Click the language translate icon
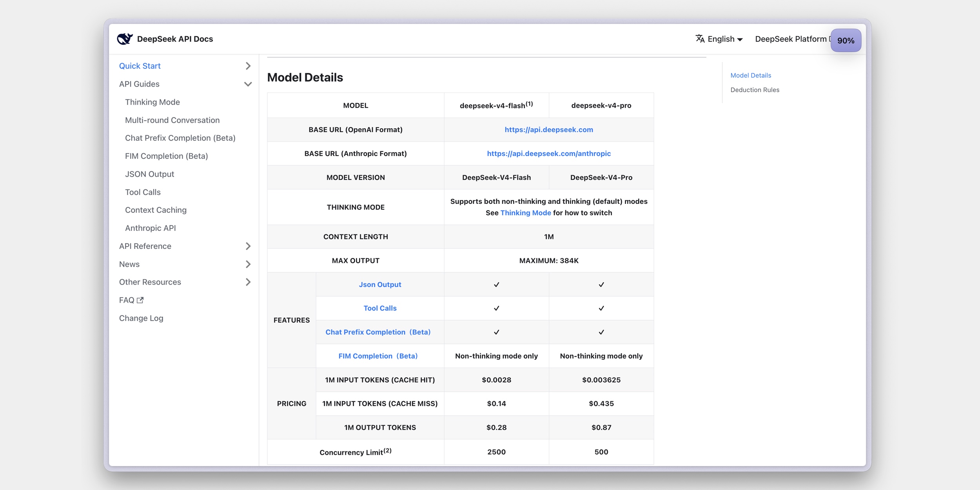The image size is (980, 490). pyautogui.click(x=700, y=38)
